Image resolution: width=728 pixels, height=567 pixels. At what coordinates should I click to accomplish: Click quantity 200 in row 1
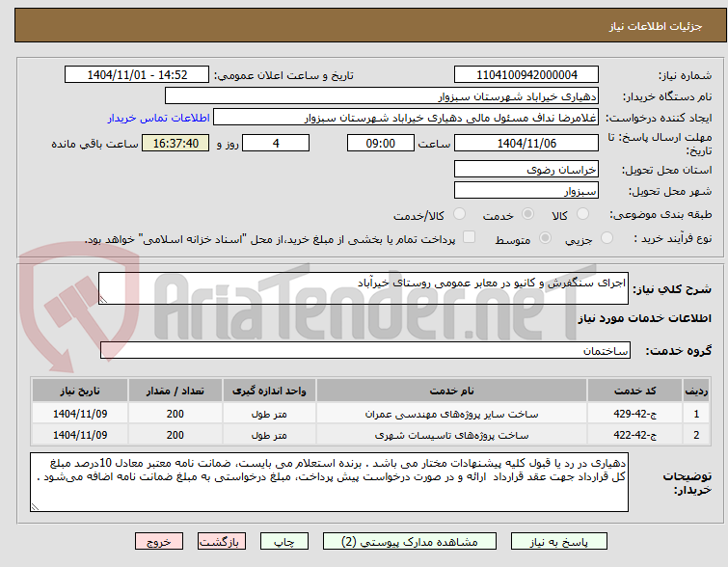coord(175,414)
